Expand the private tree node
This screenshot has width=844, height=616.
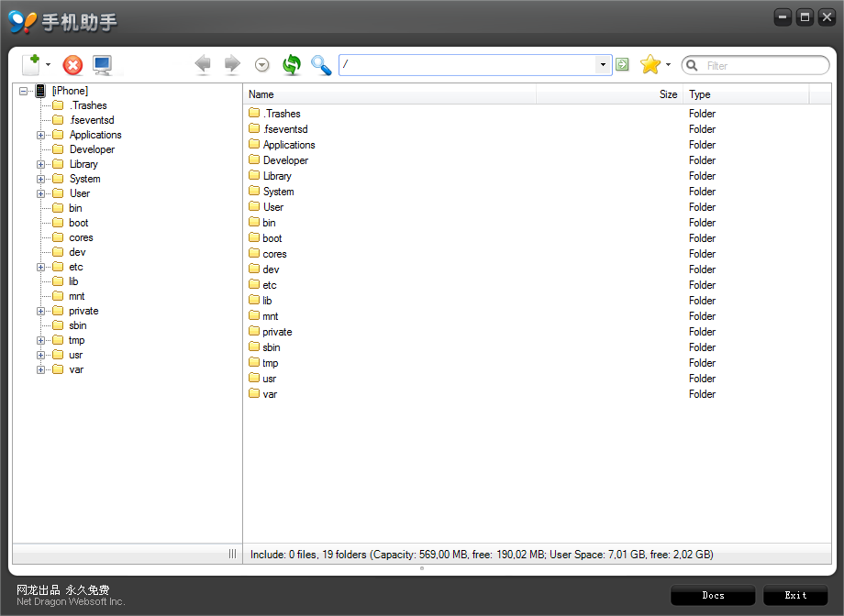(40, 312)
